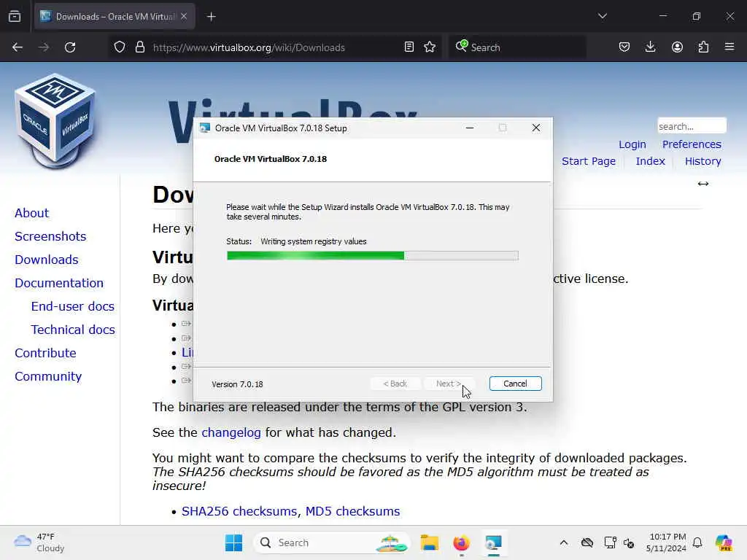
Task: Select the Downloads – Oracle VM VirtualBox tab
Action: point(115,17)
